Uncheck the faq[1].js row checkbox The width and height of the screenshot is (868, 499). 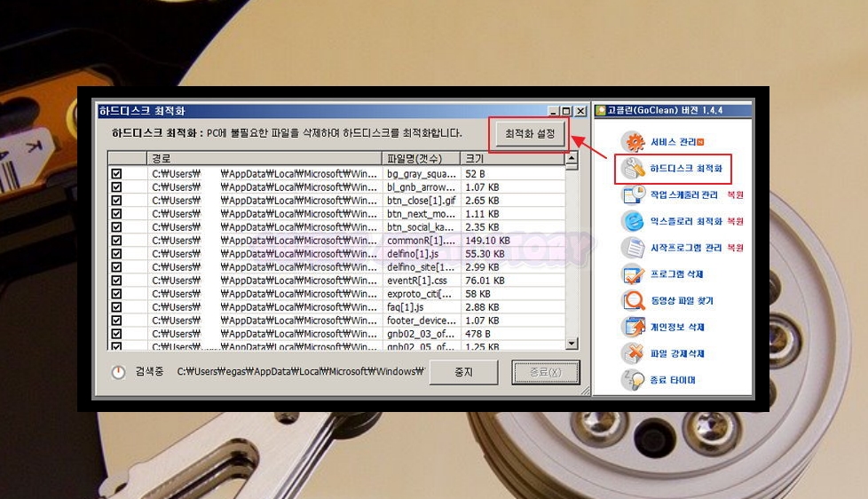click(116, 307)
